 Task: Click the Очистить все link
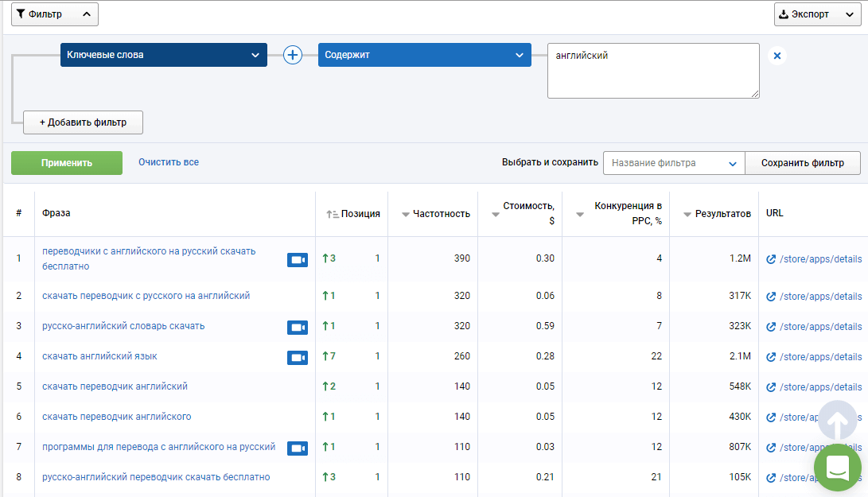[x=169, y=162]
